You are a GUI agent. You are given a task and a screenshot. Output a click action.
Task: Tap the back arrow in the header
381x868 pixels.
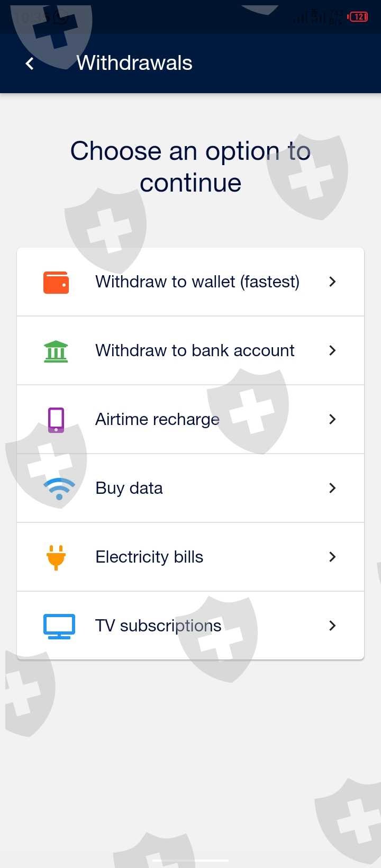(x=30, y=64)
